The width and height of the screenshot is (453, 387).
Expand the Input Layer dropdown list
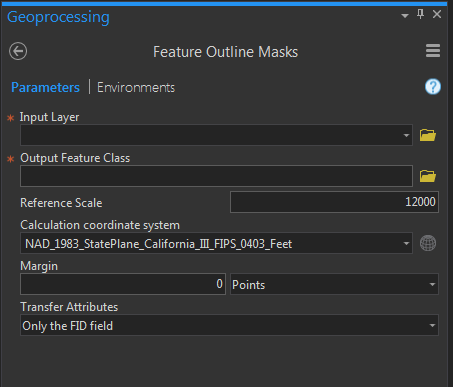tap(406, 135)
